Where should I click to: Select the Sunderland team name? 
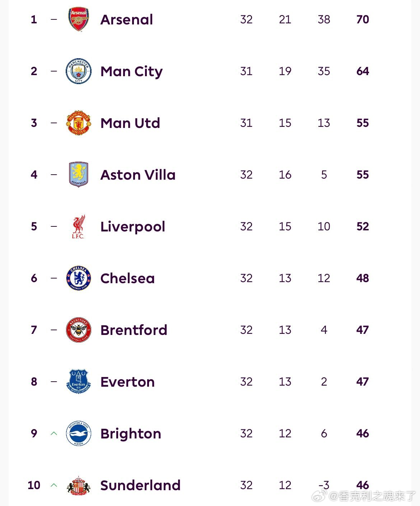pos(140,485)
